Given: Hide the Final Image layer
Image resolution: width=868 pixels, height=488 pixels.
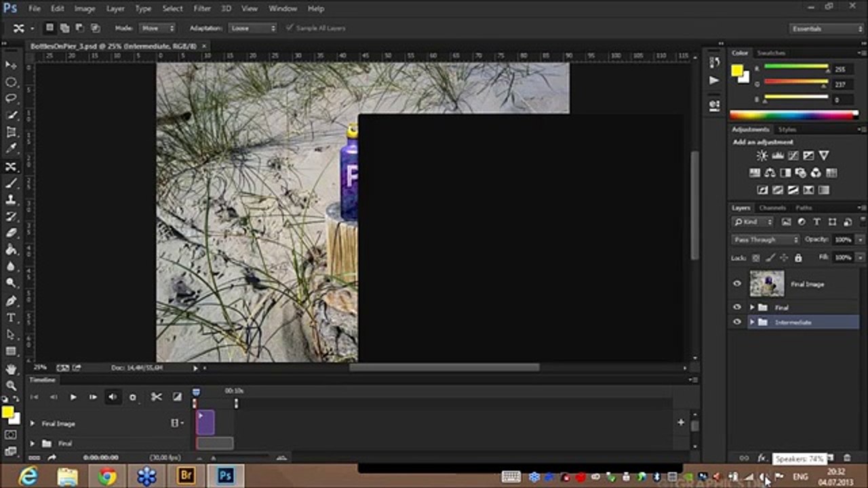Looking at the screenshot, I should click(x=737, y=284).
